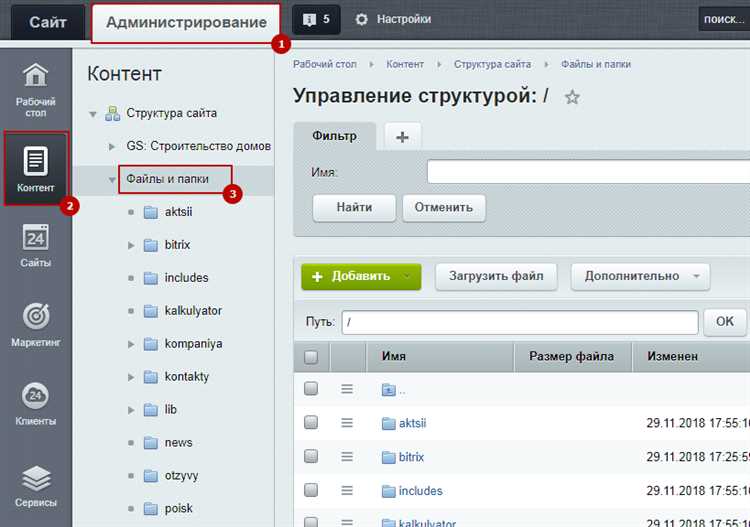Click the Настройки gear icon

tap(362, 20)
